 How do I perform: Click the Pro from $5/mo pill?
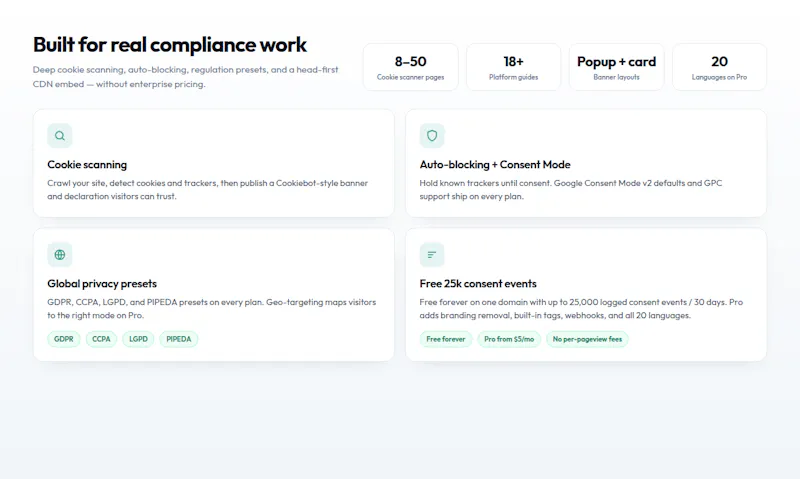509,339
